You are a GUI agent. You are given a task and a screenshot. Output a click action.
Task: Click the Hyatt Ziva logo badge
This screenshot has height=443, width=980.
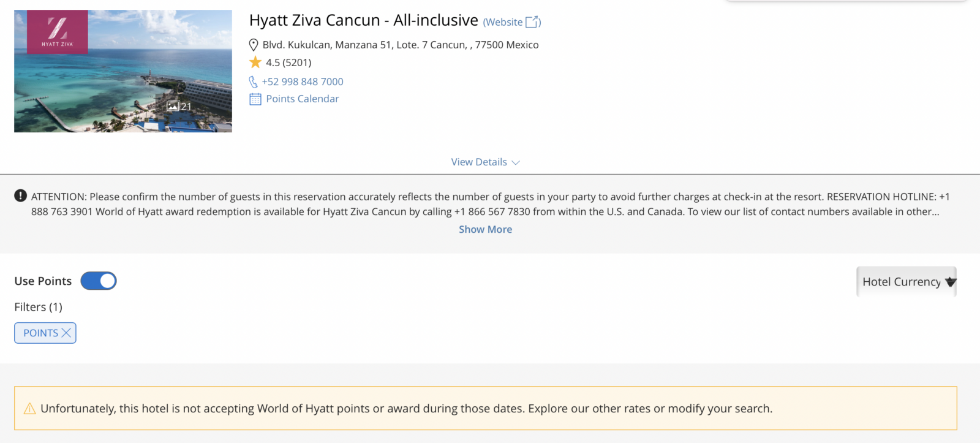[x=58, y=32]
